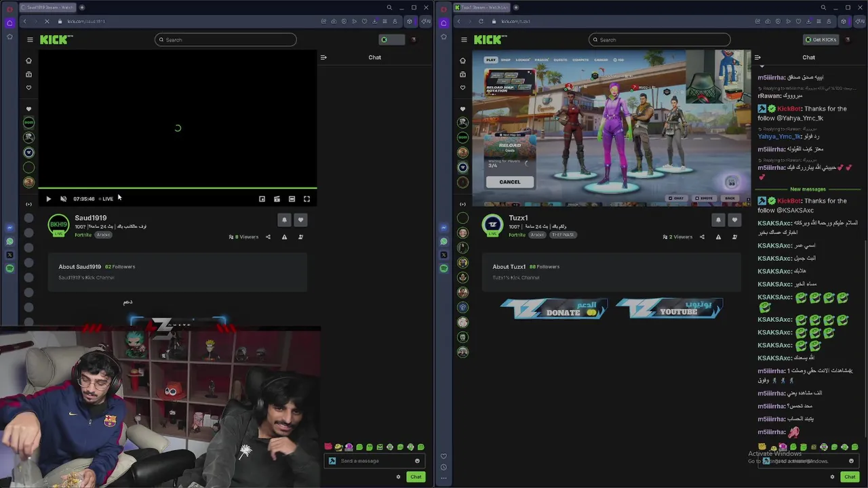The width and height of the screenshot is (868, 488).
Task: Open the Following heart in the right Kick sidebar
Action: click(x=462, y=87)
